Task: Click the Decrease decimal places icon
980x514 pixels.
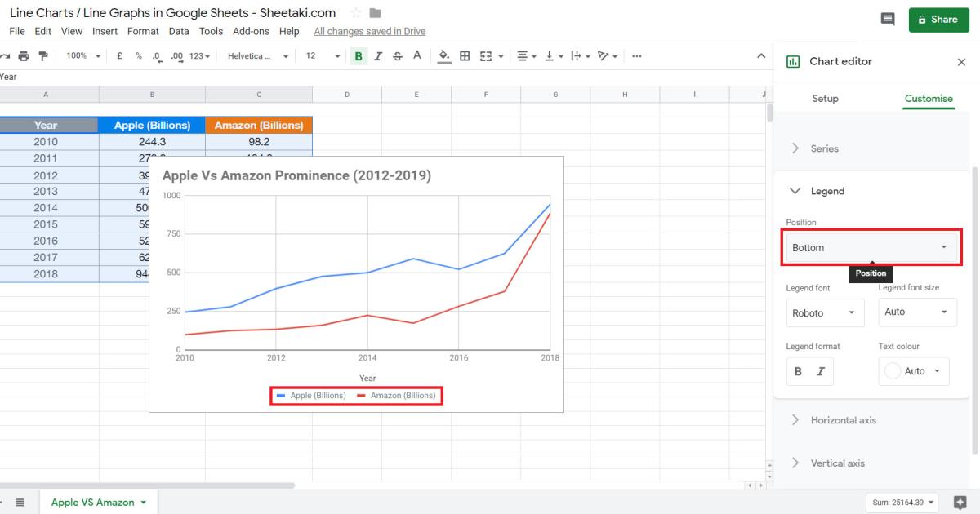Action: [x=155, y=57]
